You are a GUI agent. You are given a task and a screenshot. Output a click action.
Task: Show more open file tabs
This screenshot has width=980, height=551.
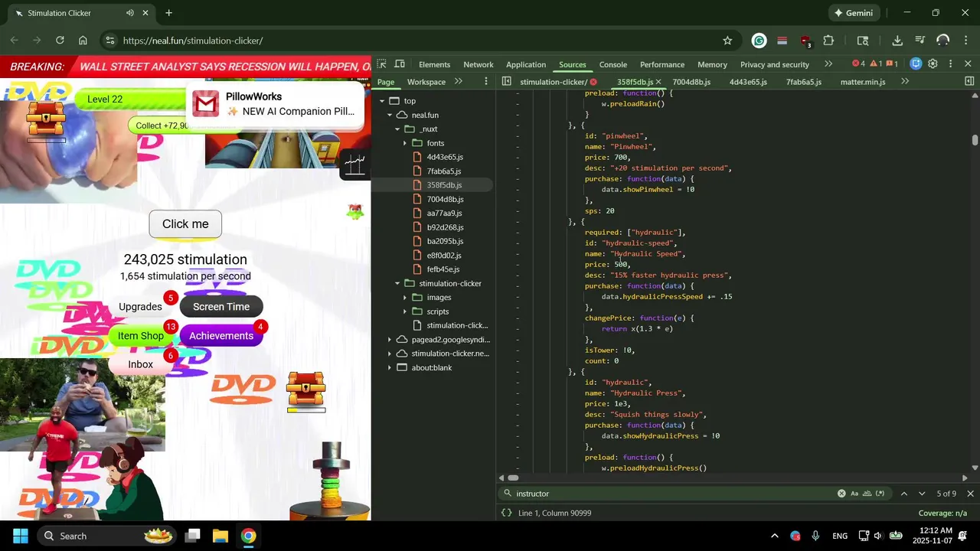[x=905, y=81]
